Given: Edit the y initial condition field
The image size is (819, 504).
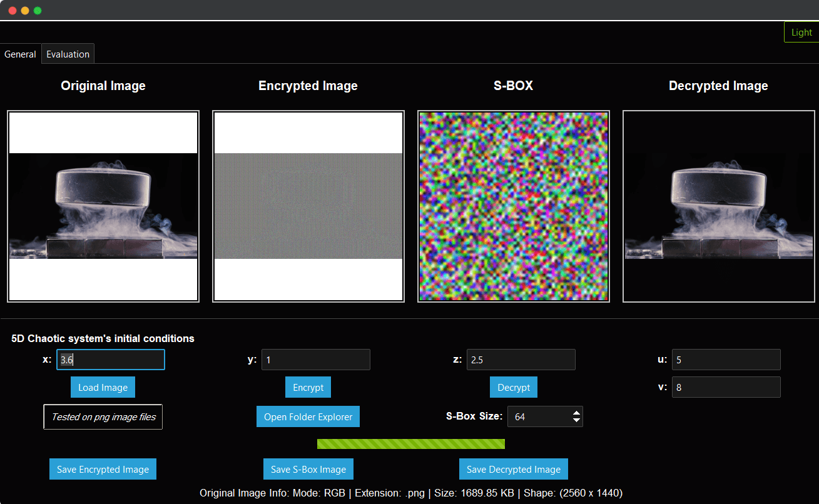Looking at the screenshot, I should coord(315,360).
